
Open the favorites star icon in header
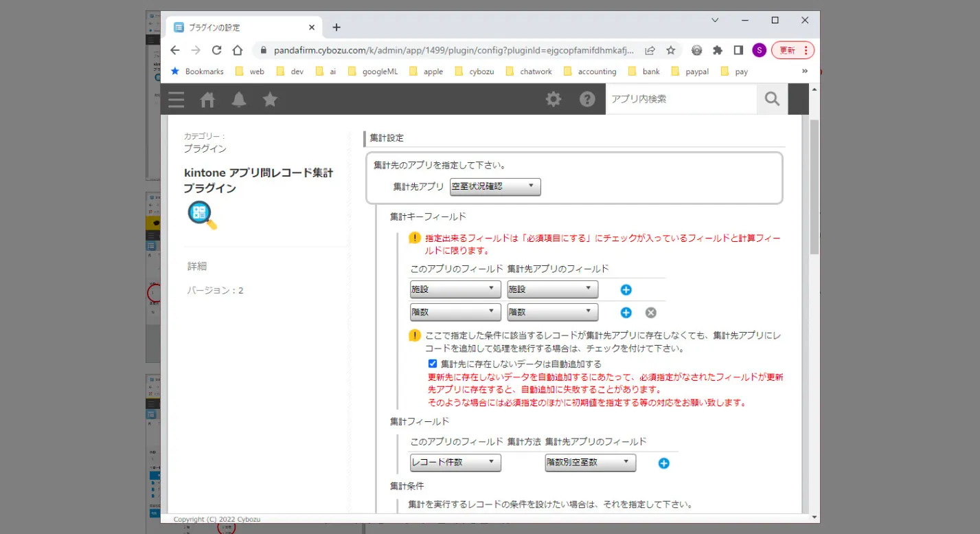click(270, 100)
